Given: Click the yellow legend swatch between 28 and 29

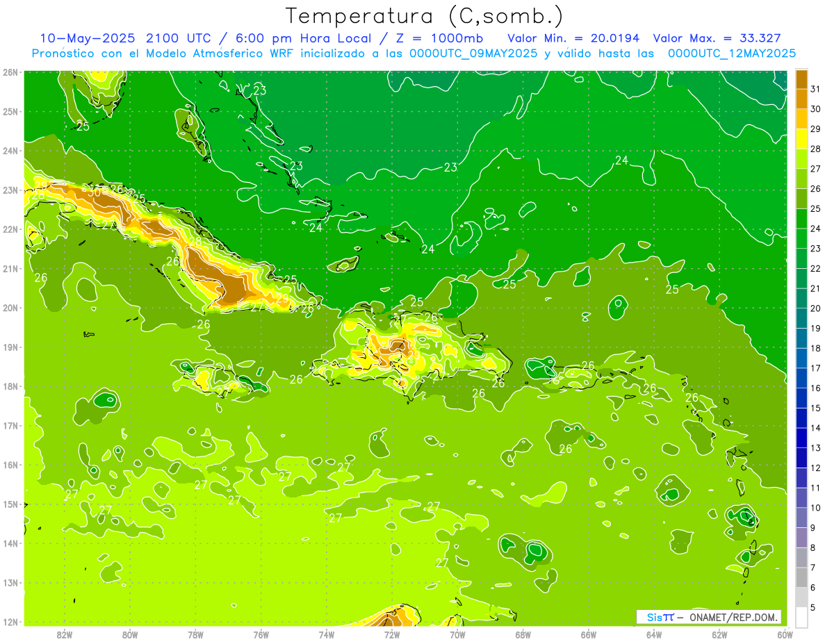Looking at the screenshot, I should (801, 138).
